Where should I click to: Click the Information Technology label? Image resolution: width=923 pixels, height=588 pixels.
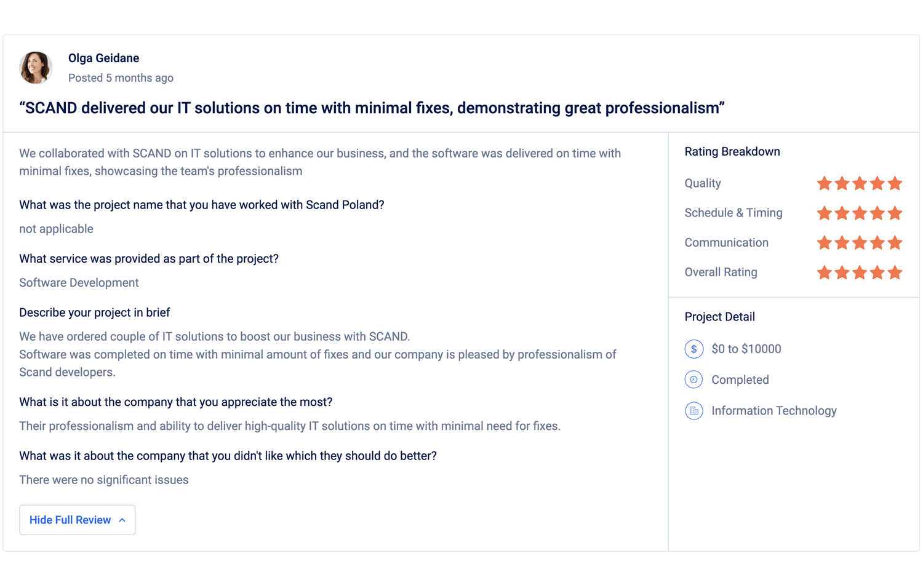click(x=773, y=410)
